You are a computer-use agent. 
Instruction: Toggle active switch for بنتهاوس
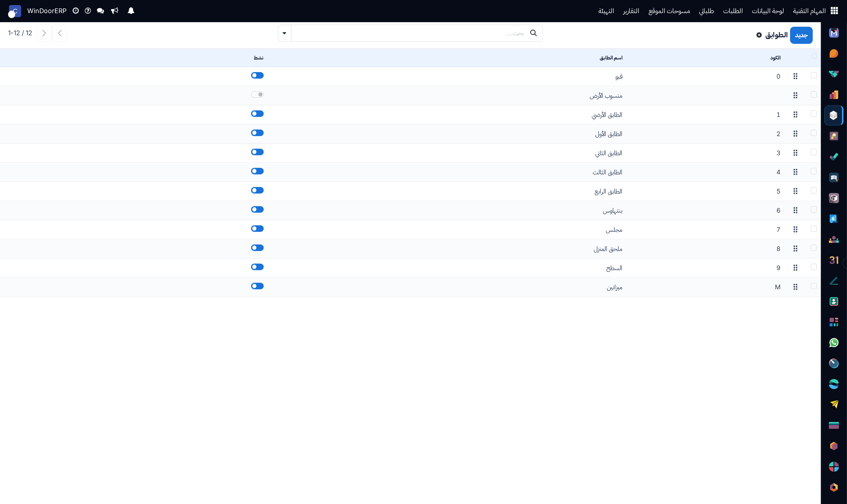pos(257,210)
